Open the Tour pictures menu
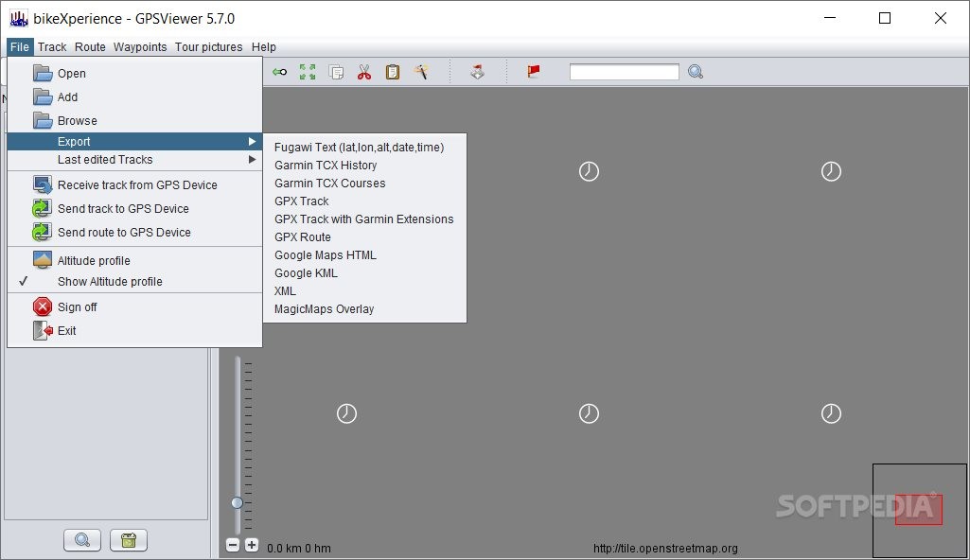Viewport: 970px width, 560px height. click(209, 47)
